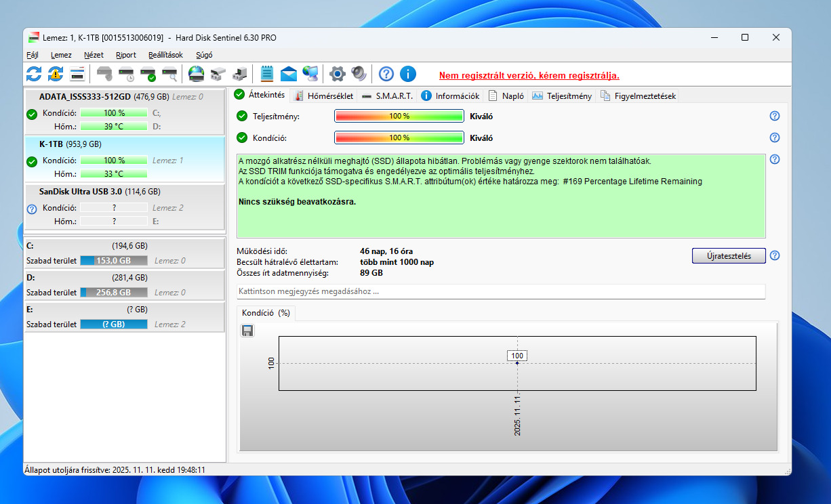
Task: Click the 'több mint 1000 nap' lifetime value
Action: (397, 262)
